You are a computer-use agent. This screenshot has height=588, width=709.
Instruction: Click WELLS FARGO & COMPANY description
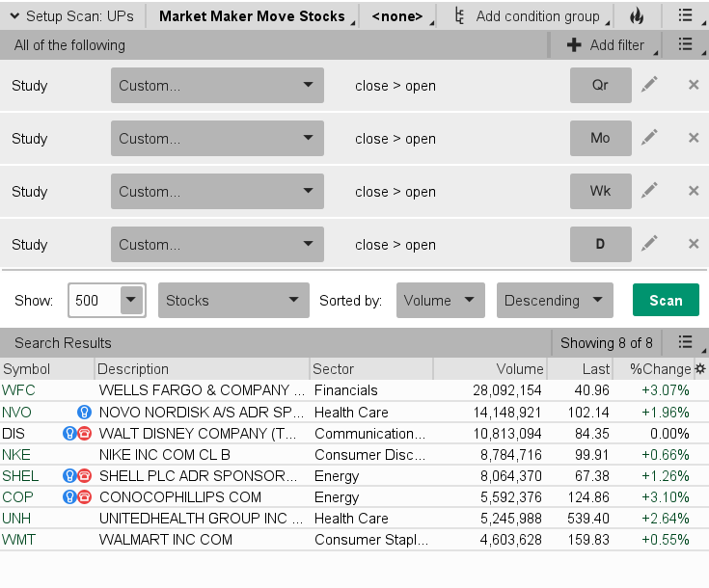click(202, 390)
